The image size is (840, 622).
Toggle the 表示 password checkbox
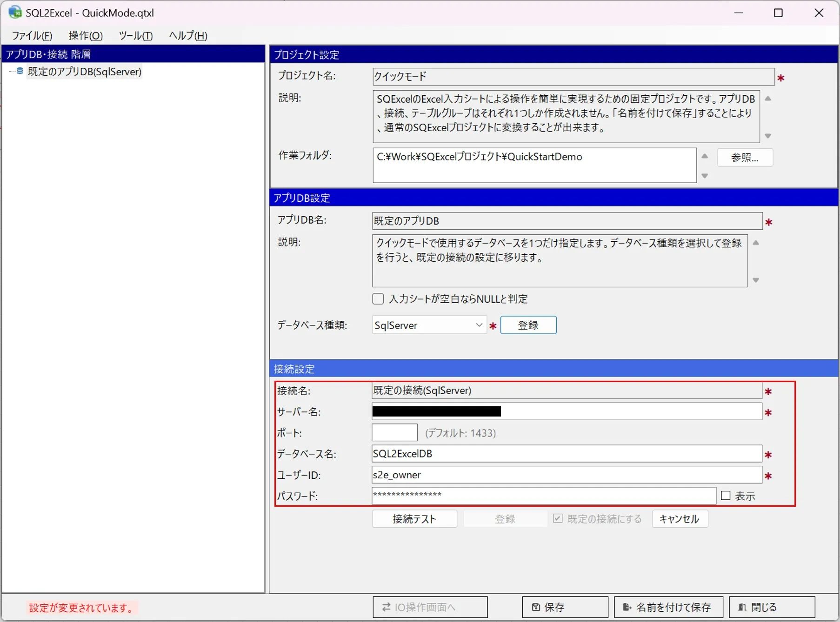click(x=726, y=496)
